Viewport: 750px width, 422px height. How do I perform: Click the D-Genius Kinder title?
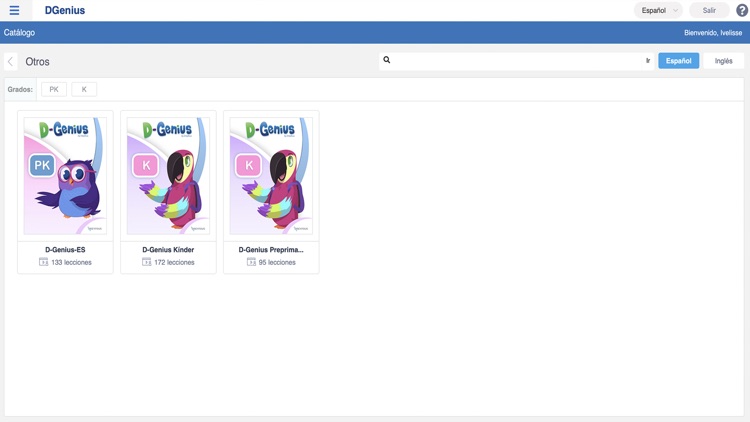(x=168, y=250)
